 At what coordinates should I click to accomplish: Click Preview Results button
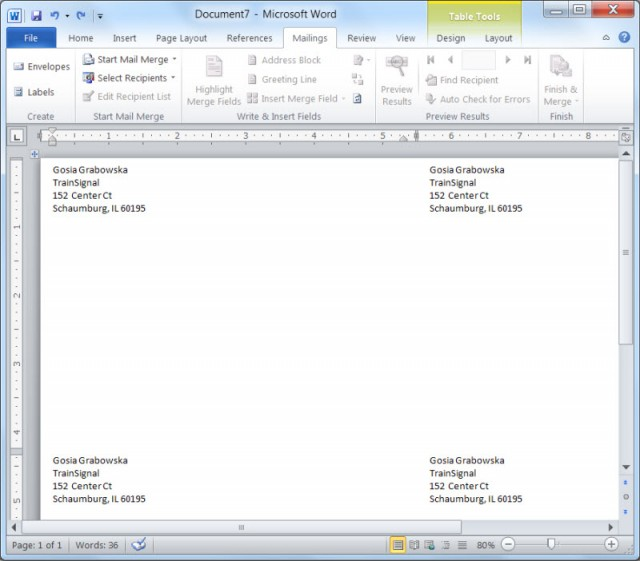[397, 81]
